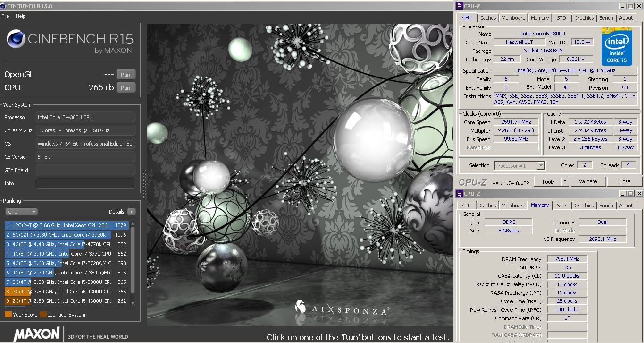Click the ranking list vertical scrollbar
This screenshot has width=644, height=343.
click(x=133, y=263)
